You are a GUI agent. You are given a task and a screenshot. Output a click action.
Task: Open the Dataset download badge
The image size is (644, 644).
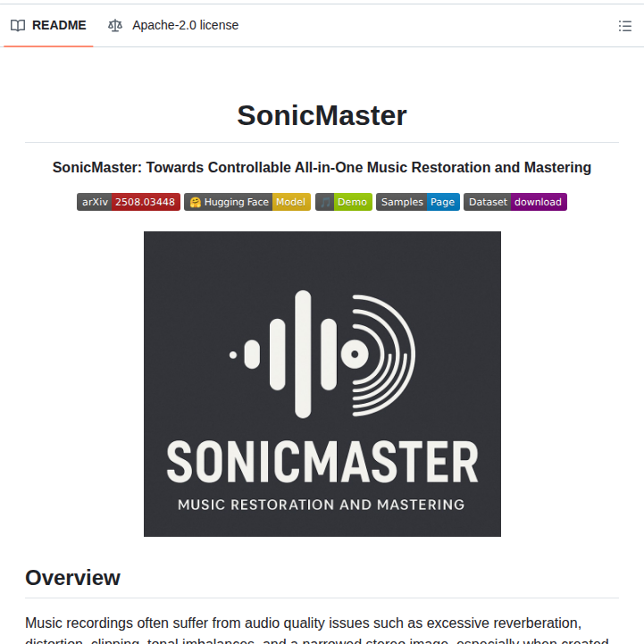515,202
